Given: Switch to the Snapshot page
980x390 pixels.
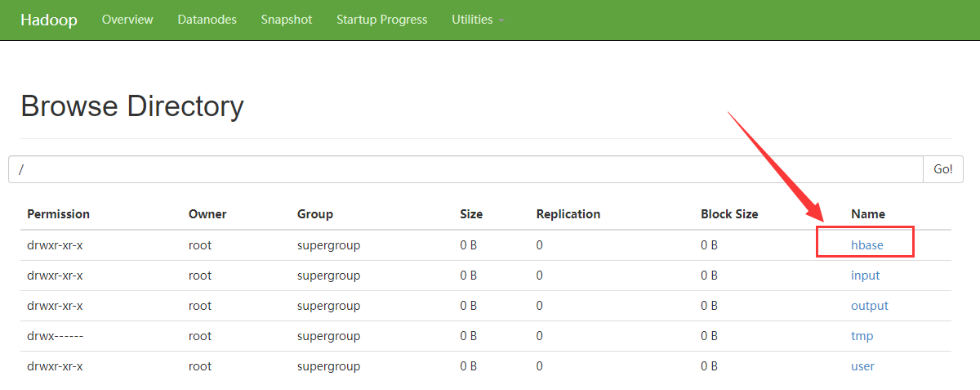Looking at the screenshot, I should [287, 20].
